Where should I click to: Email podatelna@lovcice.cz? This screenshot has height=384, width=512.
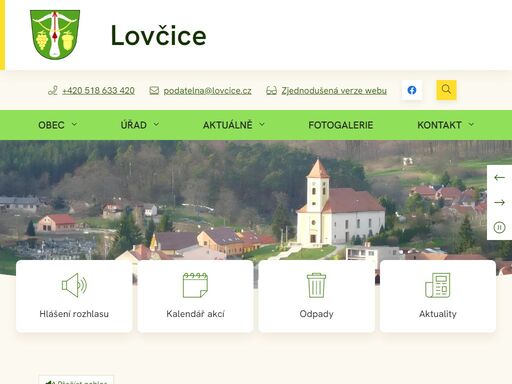pyautogui.click(x=207, y=90)
